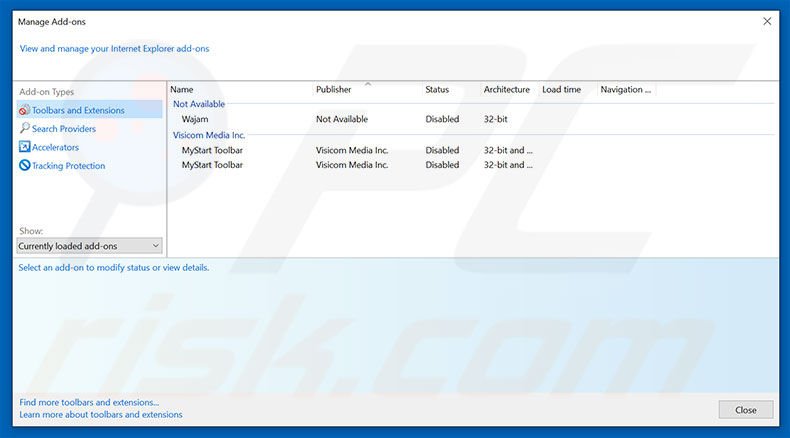The width and height of the screenshot is (790, 438).
Task: Open Find more toolbars and extensions link
Action: 89,402
